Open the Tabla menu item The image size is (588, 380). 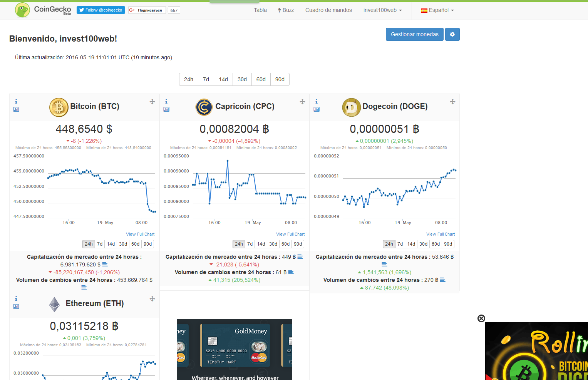pyautogui.click(x=260, y=10)
